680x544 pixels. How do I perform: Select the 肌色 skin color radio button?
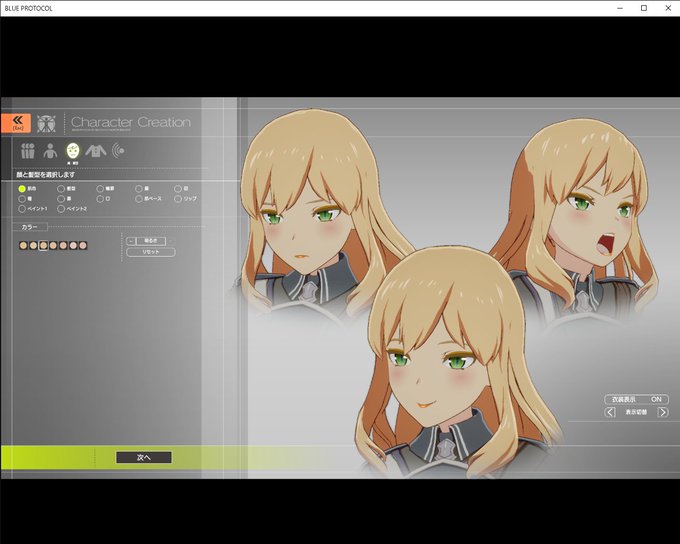click(x=22, y=189)
